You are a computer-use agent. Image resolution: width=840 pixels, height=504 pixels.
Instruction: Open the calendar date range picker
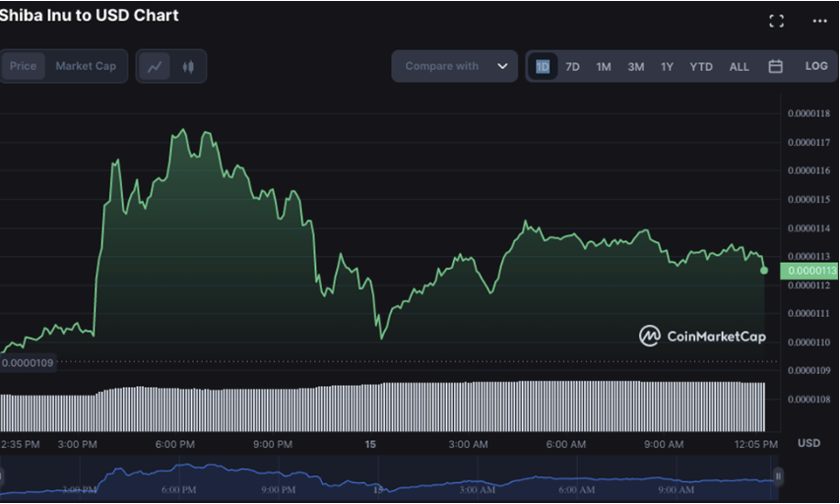tap(775, 66)
